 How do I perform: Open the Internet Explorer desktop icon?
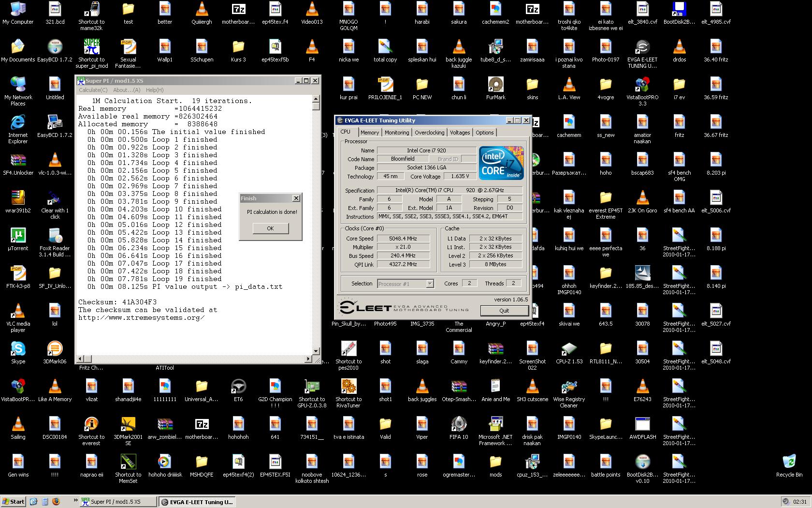tap(18, 129)
